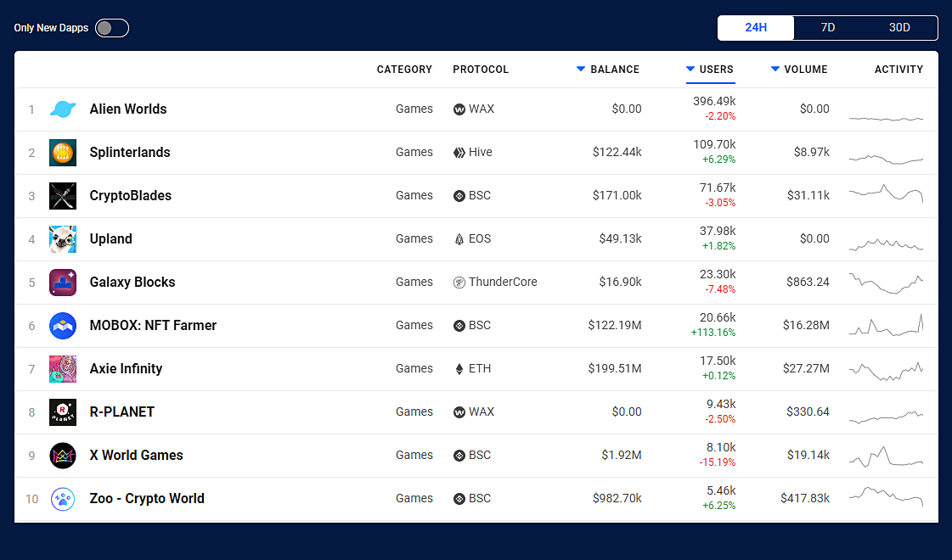Click the Galaxy Blocks activity sparkline
Viewport: 952px width, 560px height.
click(886, 283)
